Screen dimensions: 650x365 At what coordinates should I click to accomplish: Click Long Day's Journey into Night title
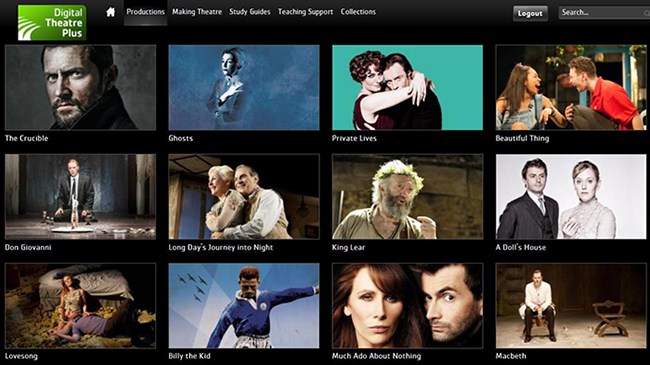221,247
